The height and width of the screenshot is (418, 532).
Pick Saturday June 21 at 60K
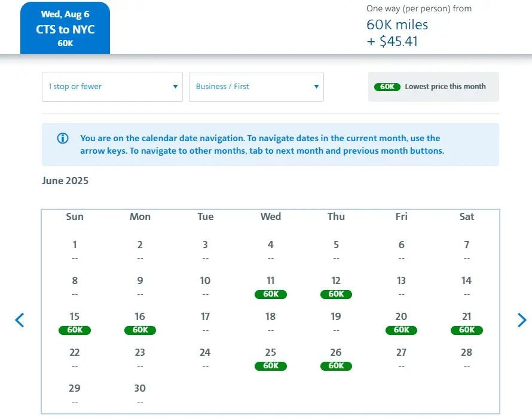(466, 323)
